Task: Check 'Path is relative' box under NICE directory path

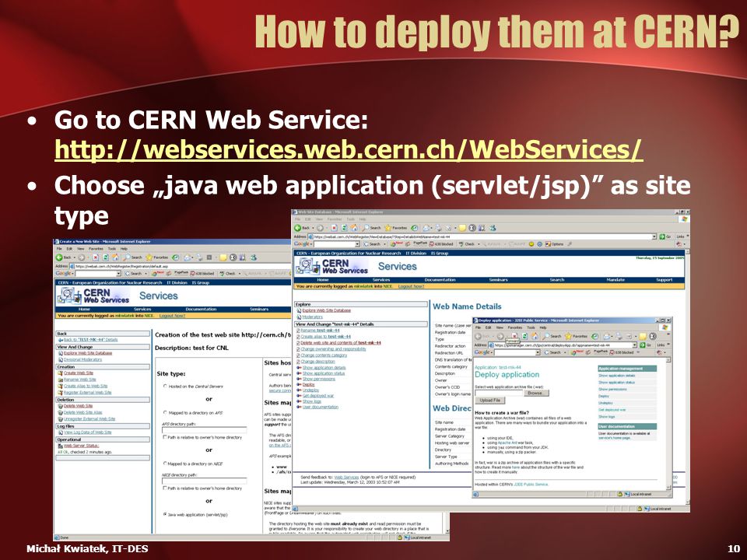Action: [x=165, y=488]
